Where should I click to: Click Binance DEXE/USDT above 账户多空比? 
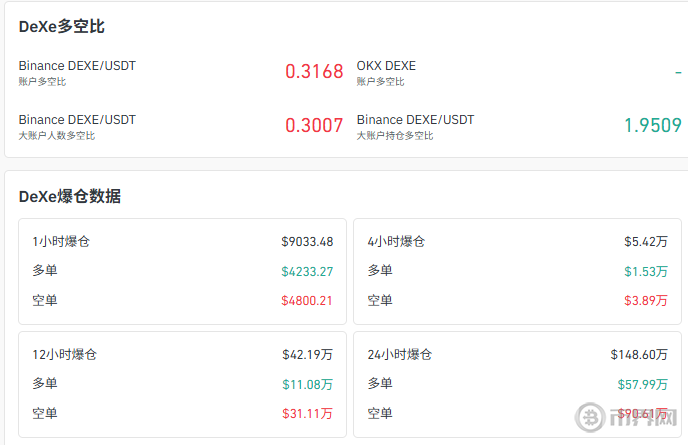[77, 66]
